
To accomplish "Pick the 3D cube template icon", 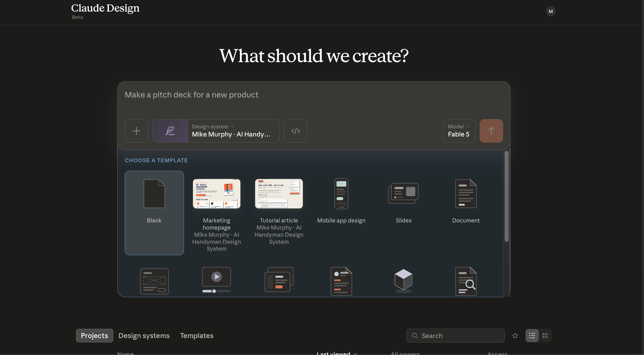I will 403,281.
